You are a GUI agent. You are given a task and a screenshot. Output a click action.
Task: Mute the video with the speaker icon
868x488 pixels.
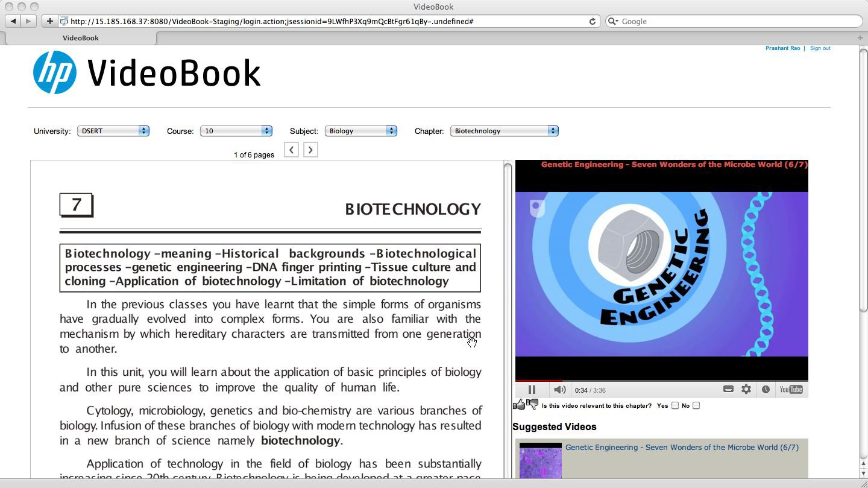pos(559,390)
